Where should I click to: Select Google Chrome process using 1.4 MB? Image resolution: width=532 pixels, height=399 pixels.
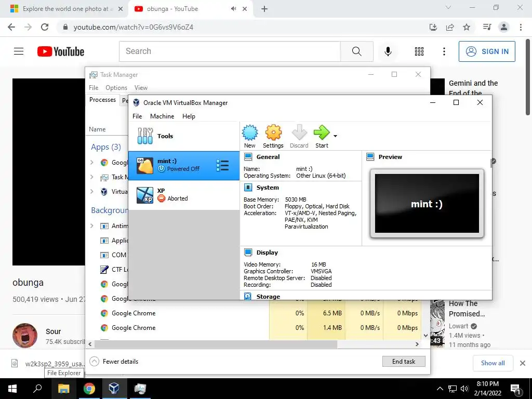coord(254,328)
